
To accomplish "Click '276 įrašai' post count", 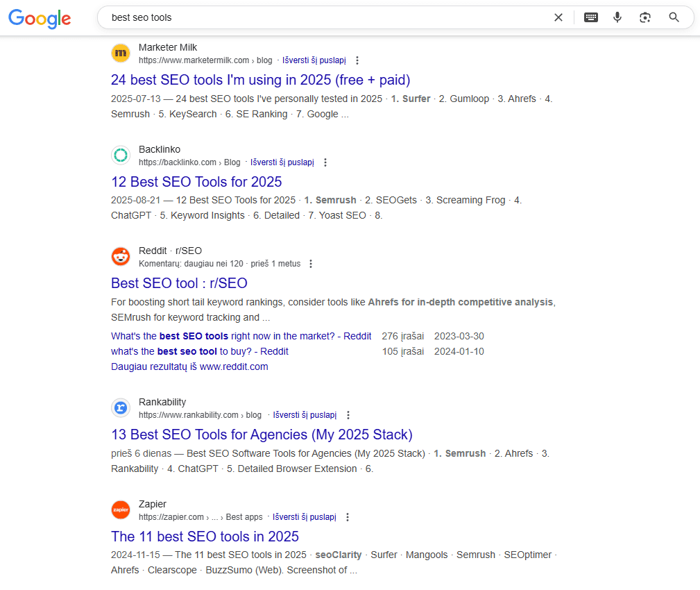I will [x=402, y=336].
